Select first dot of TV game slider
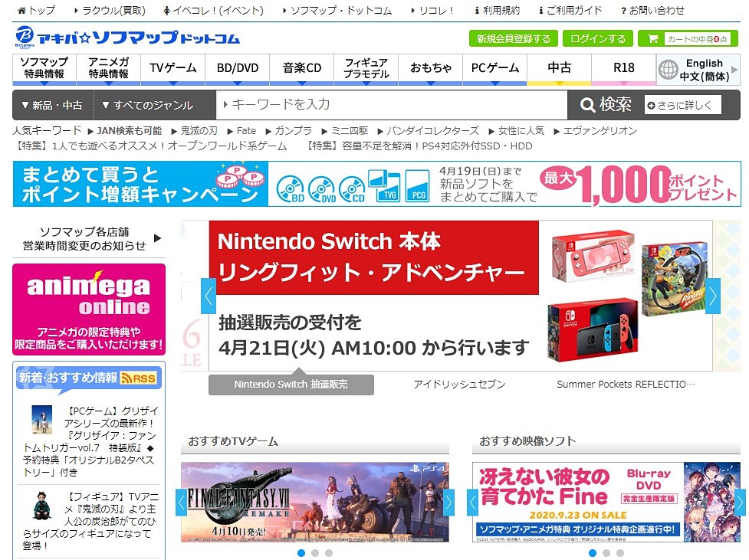This screenshot has width=749, height=560. 301,553
